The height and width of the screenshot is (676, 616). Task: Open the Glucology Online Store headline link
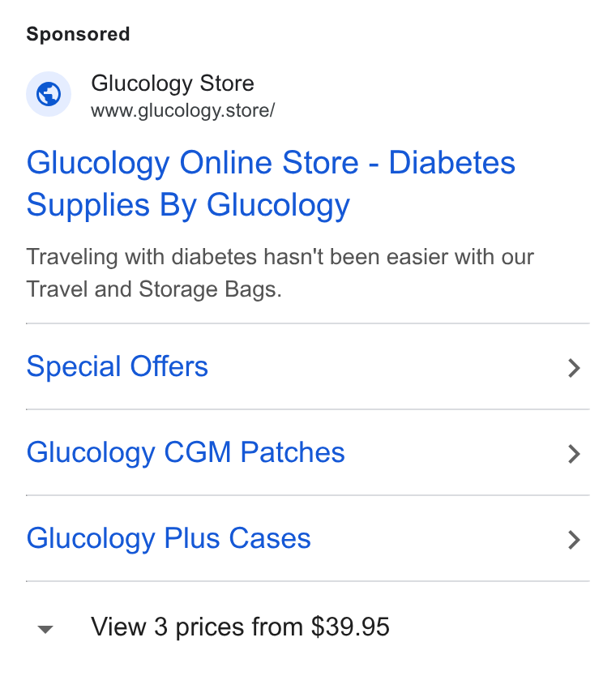click(x=271, y=184)
